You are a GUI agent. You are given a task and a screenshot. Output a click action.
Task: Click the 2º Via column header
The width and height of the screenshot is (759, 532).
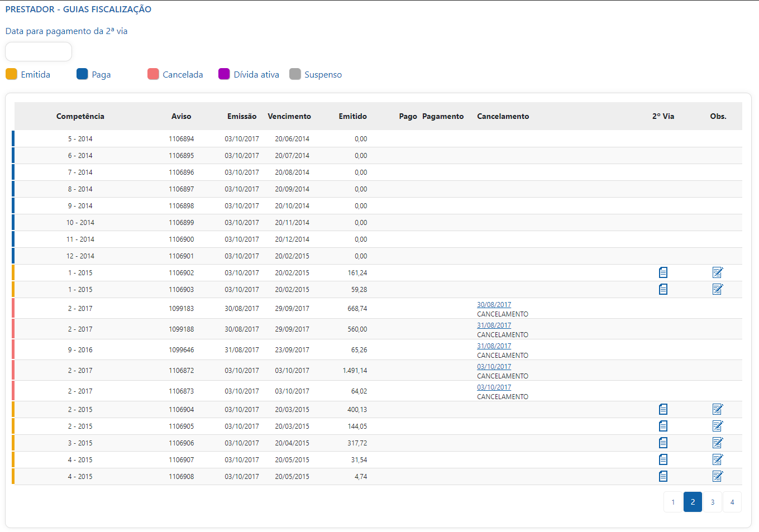tap(663, 116)
